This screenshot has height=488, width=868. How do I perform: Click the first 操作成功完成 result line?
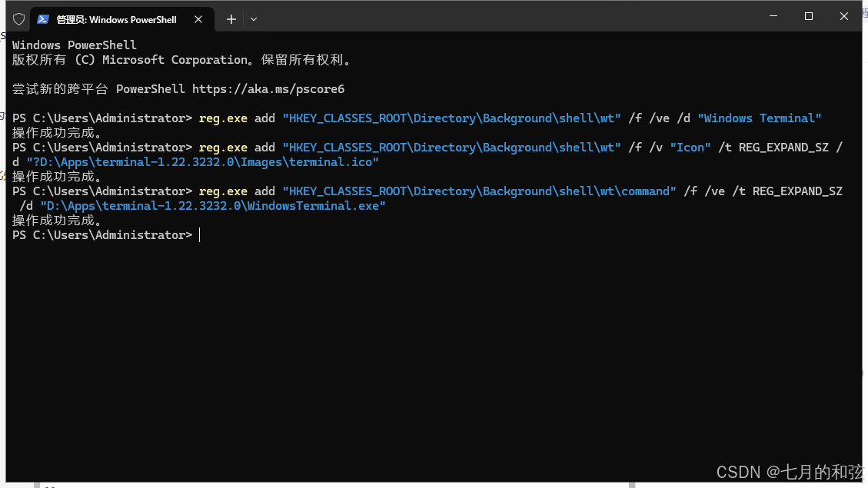click(57, 133)
